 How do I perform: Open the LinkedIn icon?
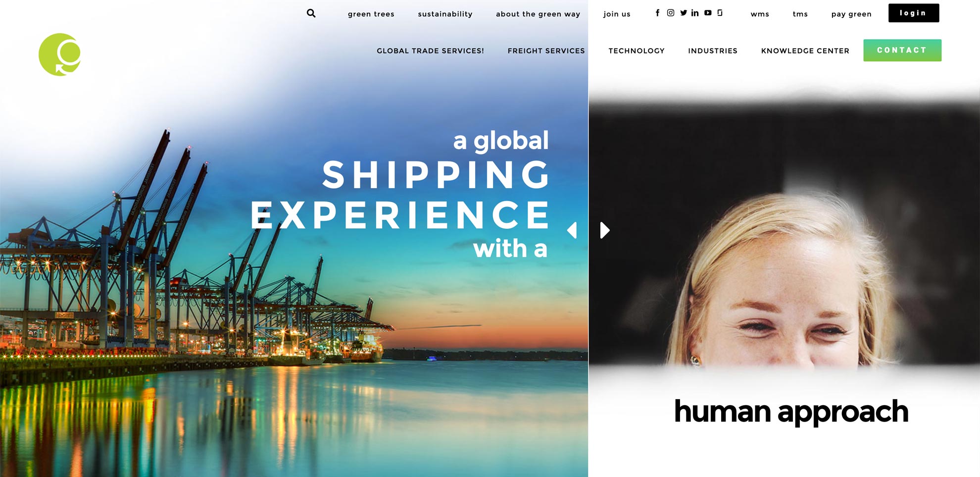coord(695,13)
